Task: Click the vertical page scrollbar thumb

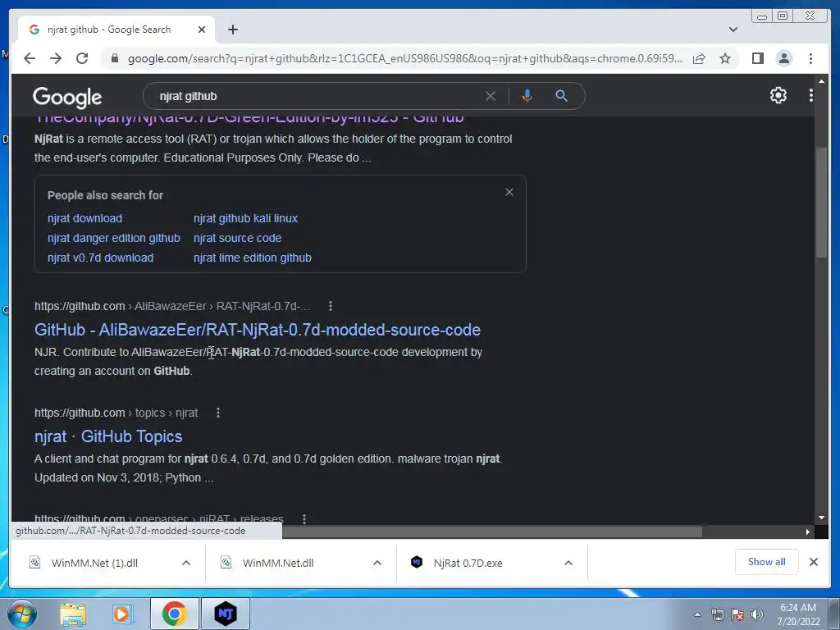Action: coord(821,203)
